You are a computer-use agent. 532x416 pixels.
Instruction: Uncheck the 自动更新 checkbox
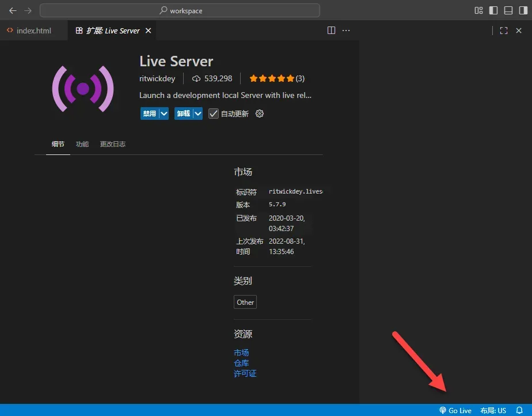click(x=214, y=114)
